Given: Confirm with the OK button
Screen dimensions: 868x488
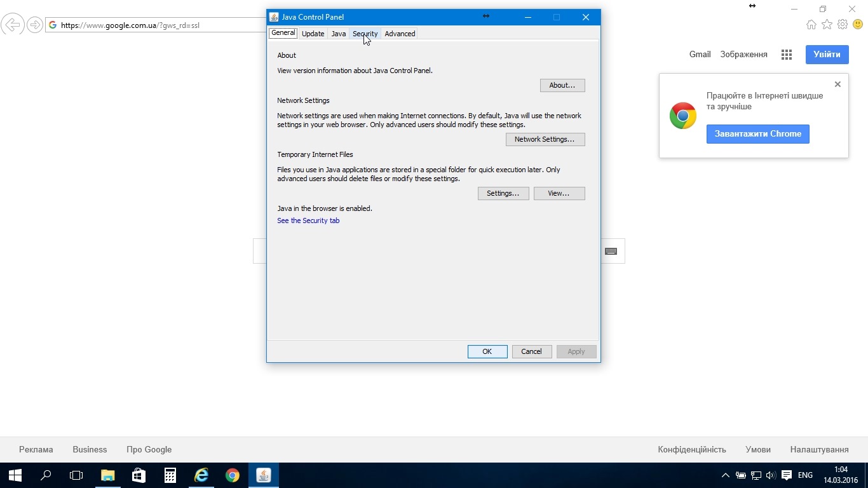Looking at the screenshot, I should coord(487,351).
